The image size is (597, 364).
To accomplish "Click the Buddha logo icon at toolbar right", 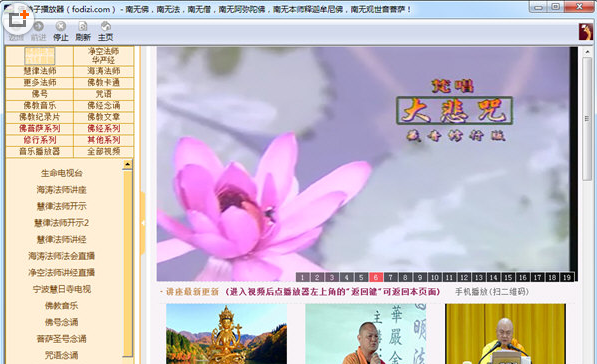I will [x=586, y=32].
